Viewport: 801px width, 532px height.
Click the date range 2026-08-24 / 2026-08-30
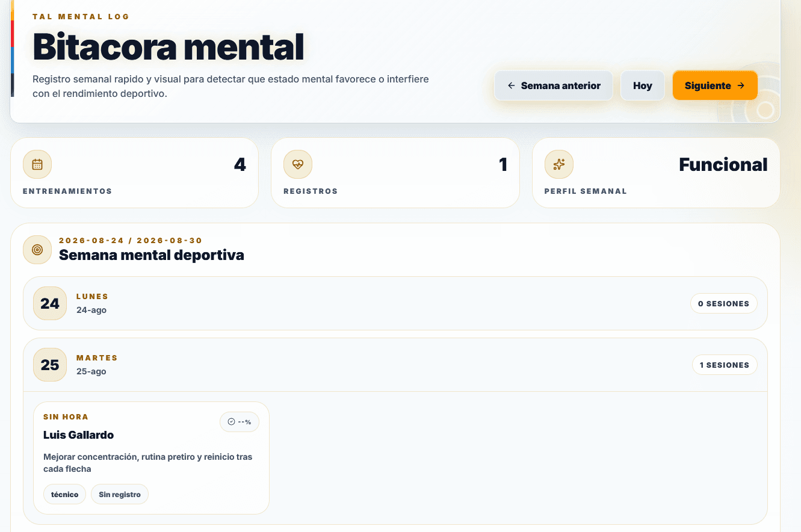(x=131, y=240)
